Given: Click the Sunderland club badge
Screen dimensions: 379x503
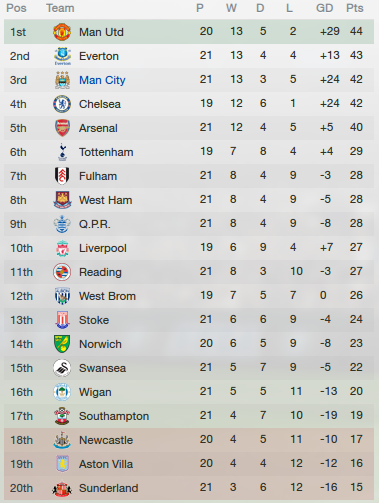Looking at the screenshot, I should pyautogui.click(x=62, y=489).
